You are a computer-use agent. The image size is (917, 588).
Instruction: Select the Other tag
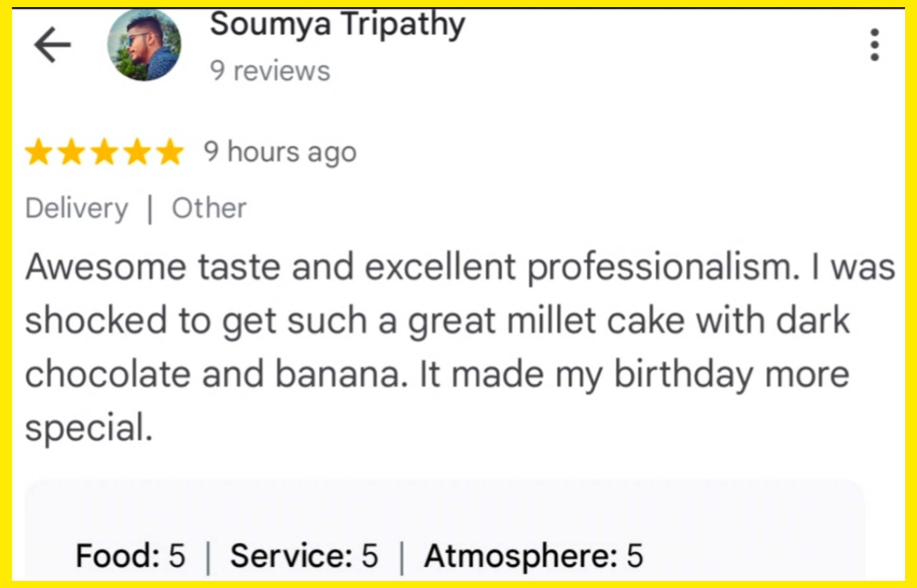[x=209, y=208]
